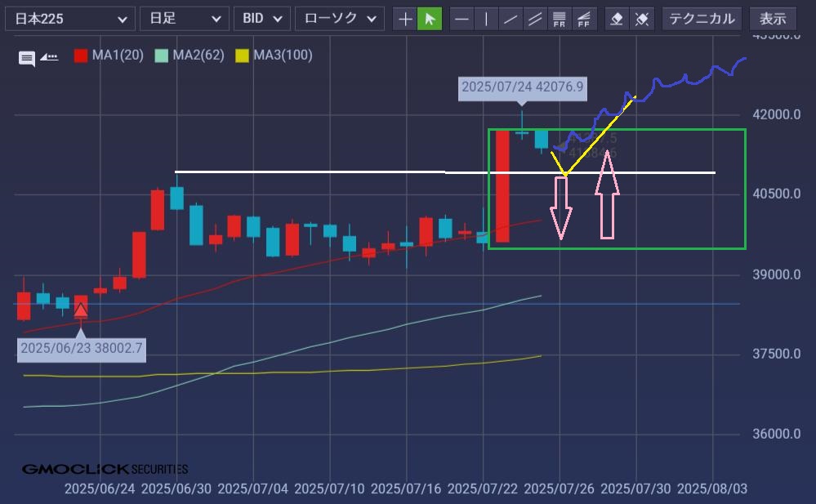The image size is (816, 504).
Task: Click the 2025/07/04 date axis label
Action: [x=253, y=489]
